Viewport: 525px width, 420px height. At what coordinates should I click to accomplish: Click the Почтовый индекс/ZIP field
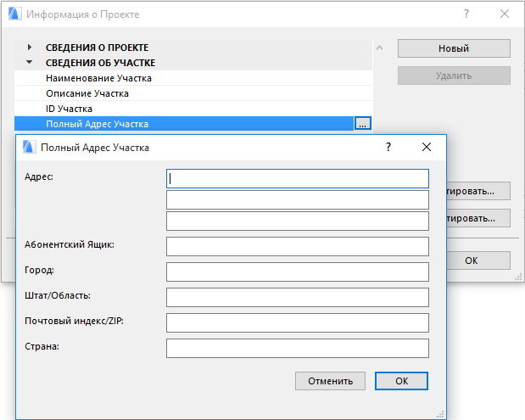pyautogui.click(x=298, y=322)
